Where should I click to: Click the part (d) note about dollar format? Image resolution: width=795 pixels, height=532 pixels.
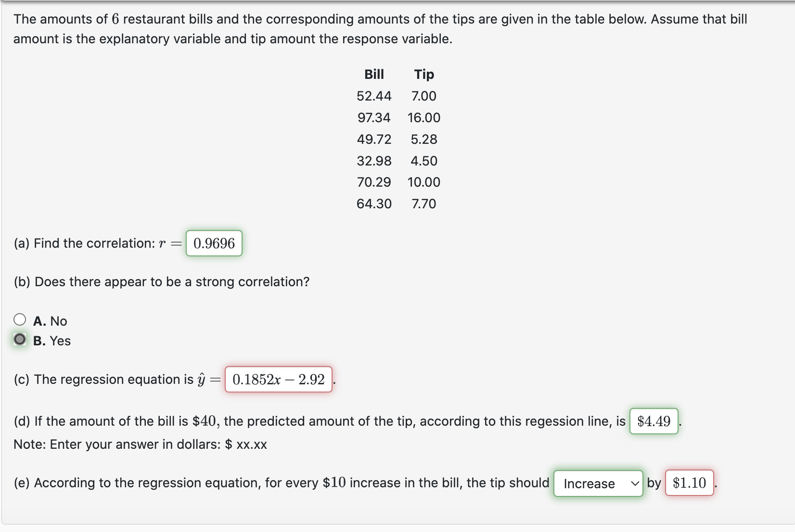coord(140,444)
